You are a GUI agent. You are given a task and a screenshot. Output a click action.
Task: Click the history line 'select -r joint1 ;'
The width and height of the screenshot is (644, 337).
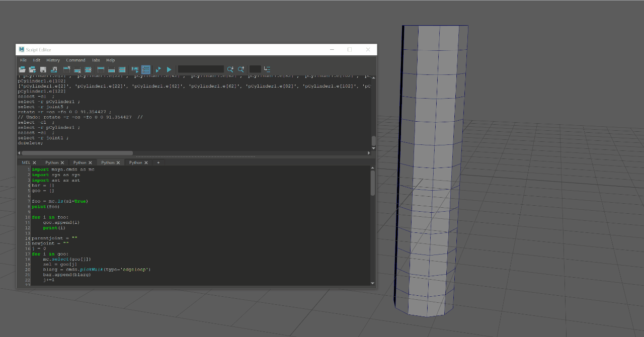43,138
